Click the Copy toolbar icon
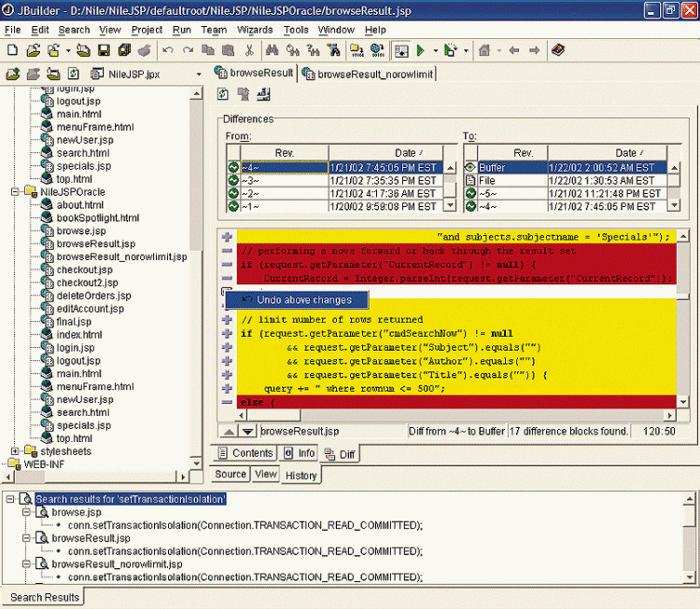The height and width of the screenshot is (609, 700). click(x=207, y=50)
